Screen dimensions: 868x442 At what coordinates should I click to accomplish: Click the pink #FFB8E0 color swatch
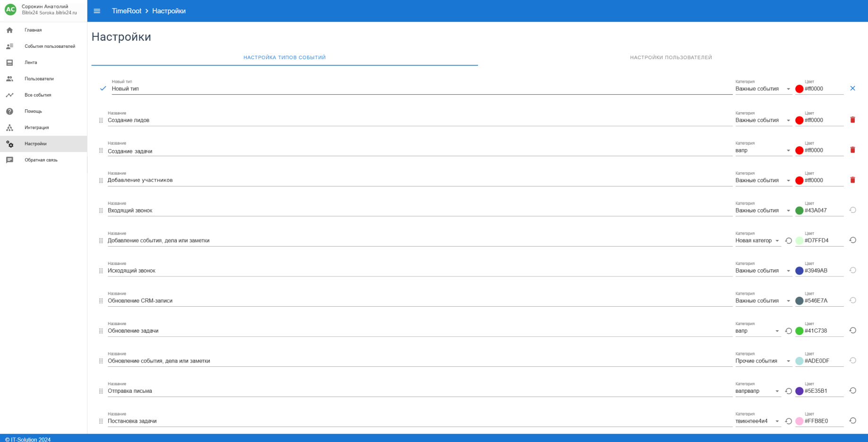(x=799, y=421)
